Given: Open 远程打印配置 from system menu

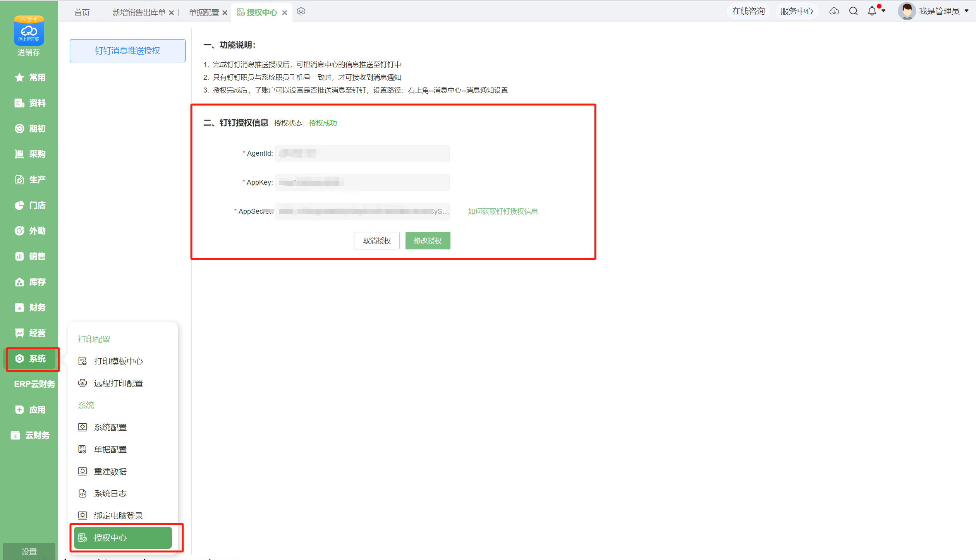Looking at the screenshot, I should 123,383.
